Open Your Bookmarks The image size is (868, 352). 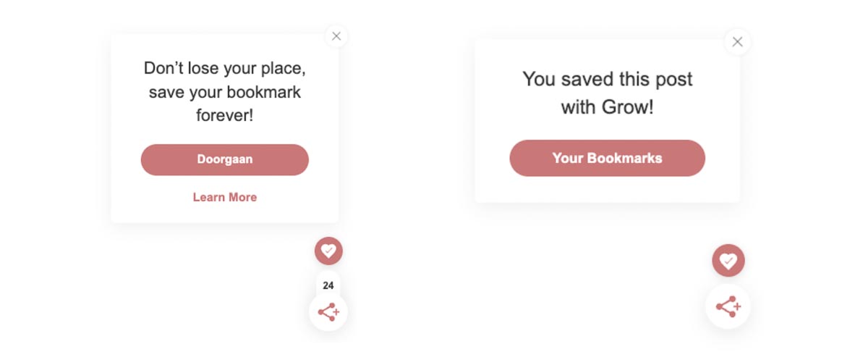607,158
